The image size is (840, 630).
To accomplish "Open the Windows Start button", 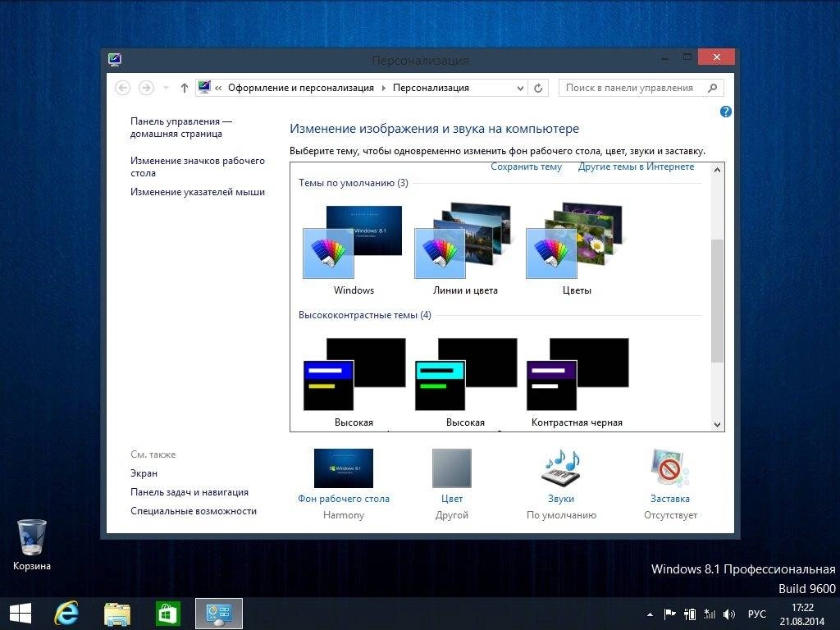I will [x=21, y=614].
